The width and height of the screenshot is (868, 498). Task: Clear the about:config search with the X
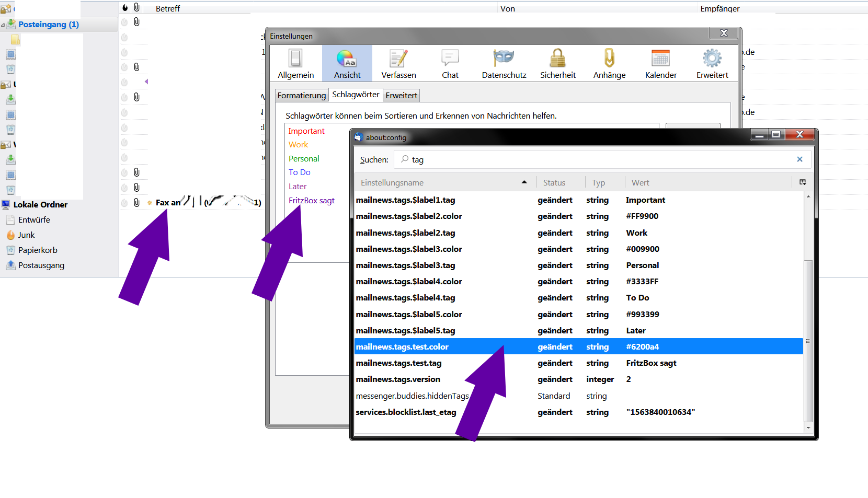(800, 159)
